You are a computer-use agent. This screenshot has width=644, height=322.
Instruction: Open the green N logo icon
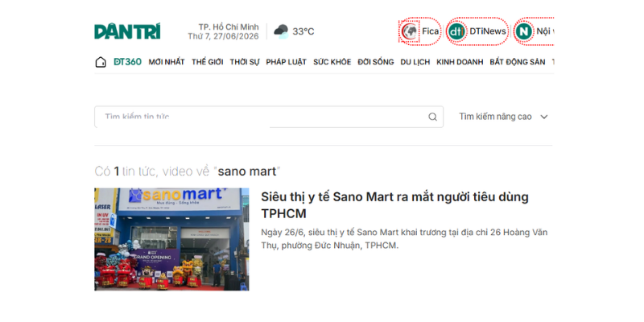pos(524,31)
